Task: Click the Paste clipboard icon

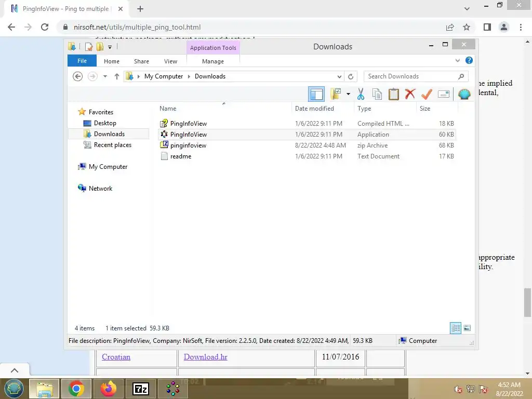Action: pyautogui.click(x=394, y=94)
